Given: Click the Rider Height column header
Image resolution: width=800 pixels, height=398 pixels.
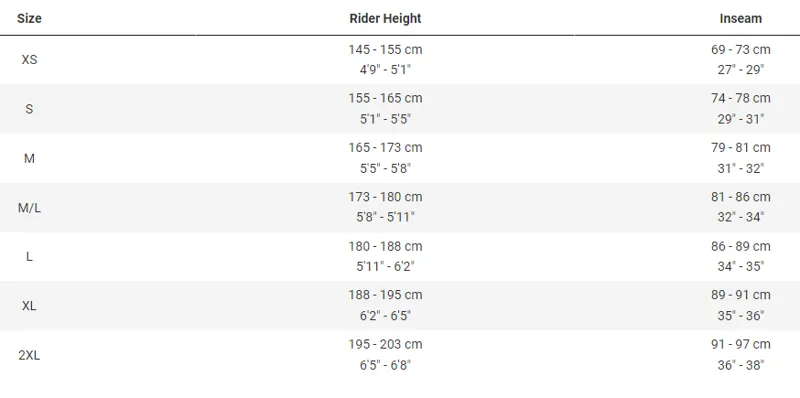Looking at the screenshot, I should (x=385, y=18).
